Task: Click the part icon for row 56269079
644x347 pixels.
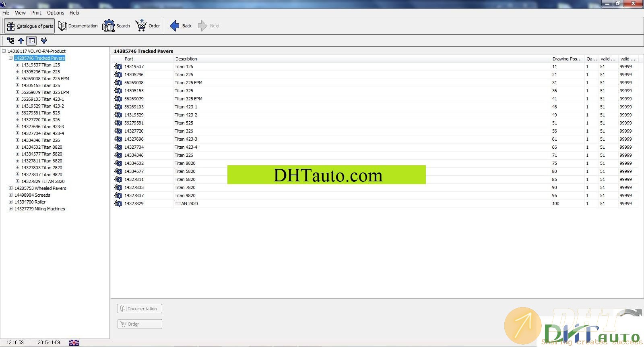Action: click(x=118, y=99)
